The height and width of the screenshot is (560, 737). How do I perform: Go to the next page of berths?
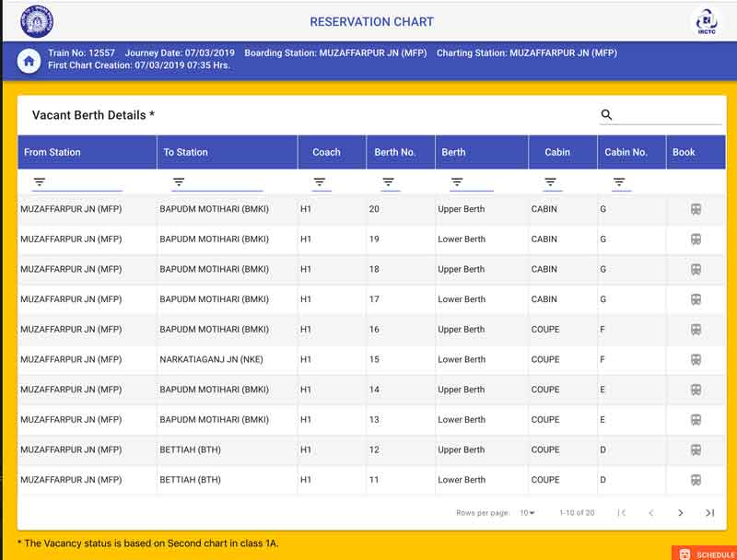680,512
